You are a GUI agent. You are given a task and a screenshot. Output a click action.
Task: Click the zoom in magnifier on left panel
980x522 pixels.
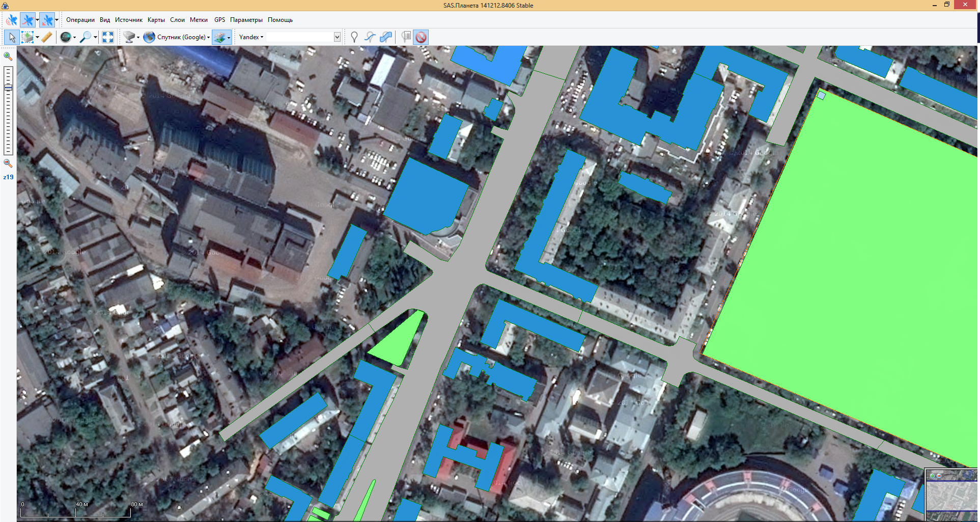click(8, 56)
